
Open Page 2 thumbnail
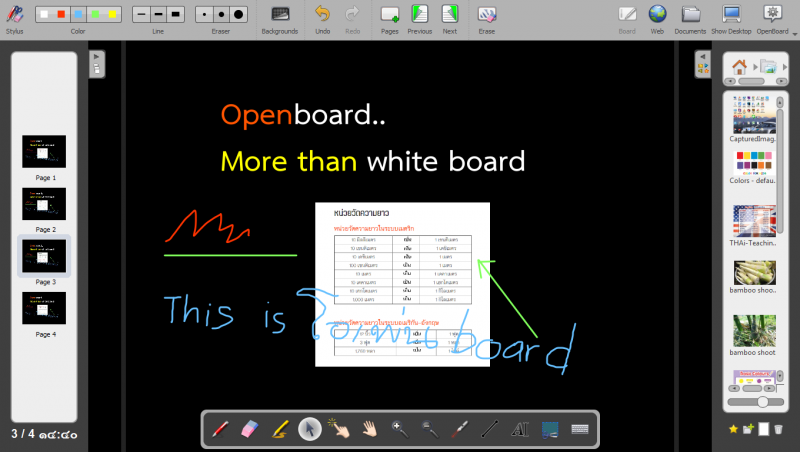click(44, 204)
